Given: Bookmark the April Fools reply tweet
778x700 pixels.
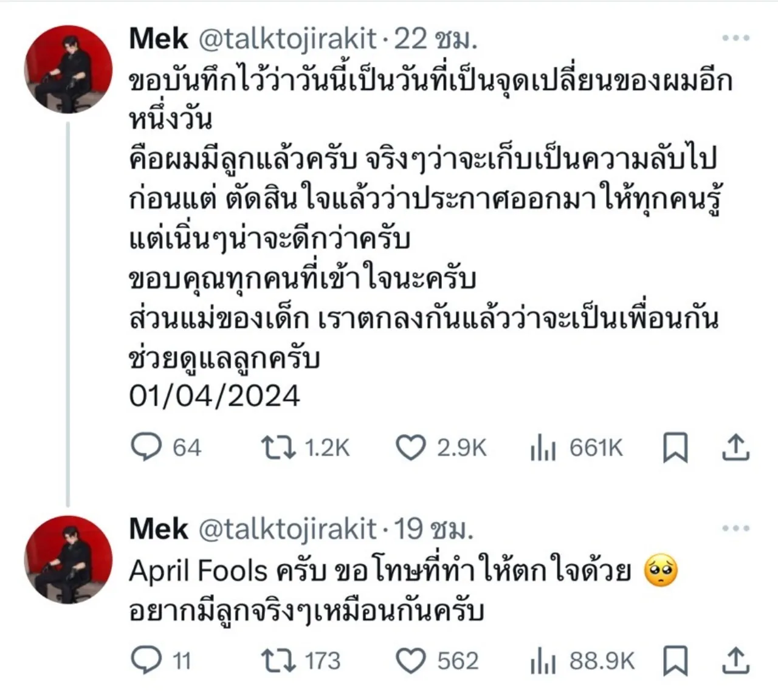Looking at the screenshot, I should (675, 661).
